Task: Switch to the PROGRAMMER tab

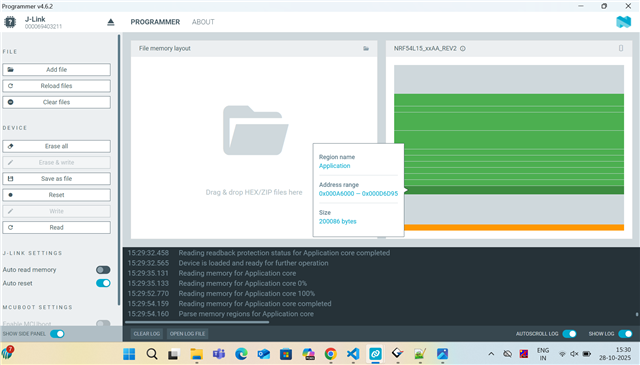Action: pos(155,22)
